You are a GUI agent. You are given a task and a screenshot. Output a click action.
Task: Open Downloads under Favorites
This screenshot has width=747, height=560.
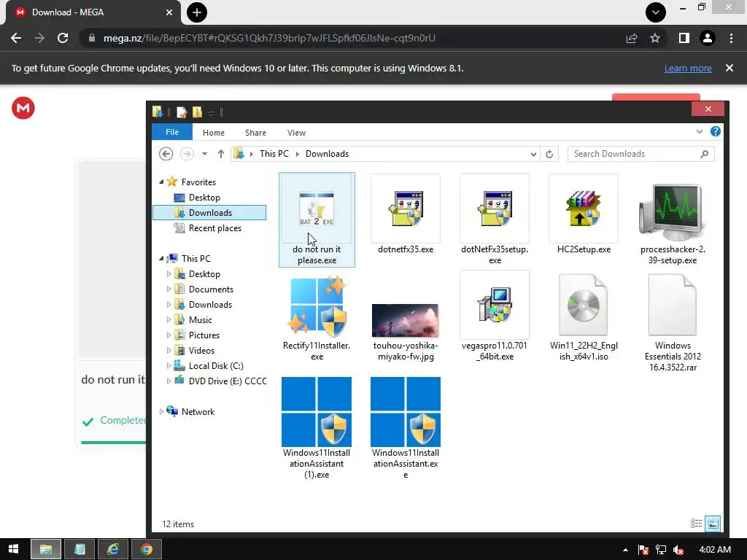[209, 212]
